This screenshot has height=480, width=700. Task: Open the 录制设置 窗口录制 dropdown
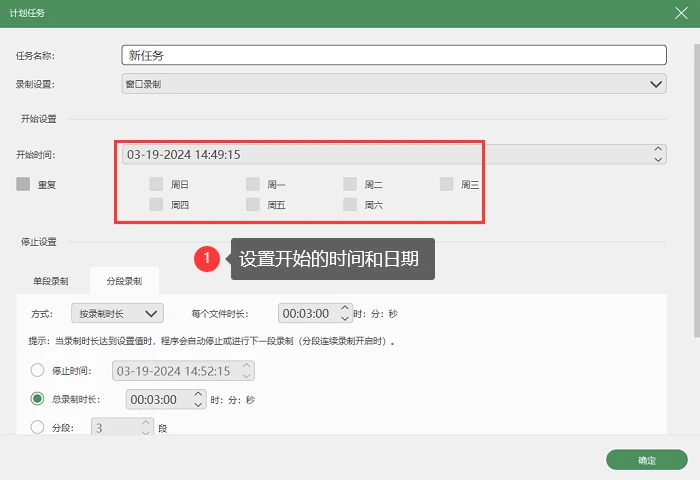point(394,84)
